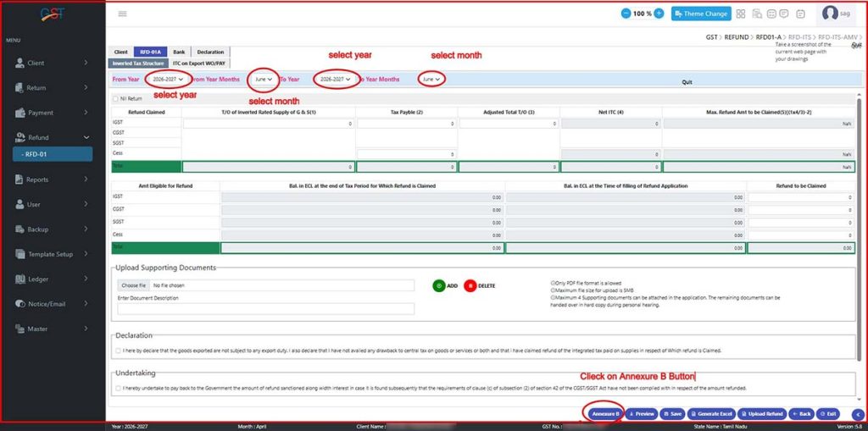Image resolution: width=868 pixels, height=431 pixels.
Task: Switch to the Bank tab
Action: (x=179, y=52)
